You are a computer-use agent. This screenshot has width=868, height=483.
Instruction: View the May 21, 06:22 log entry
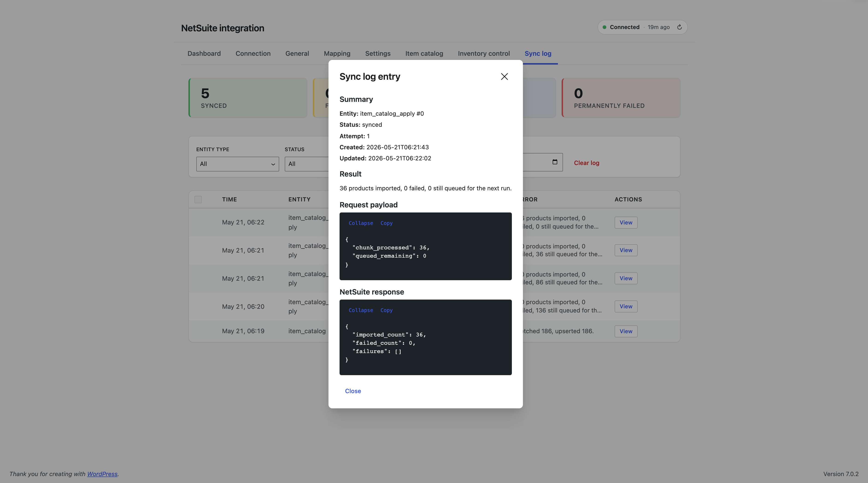coord(626,222)
